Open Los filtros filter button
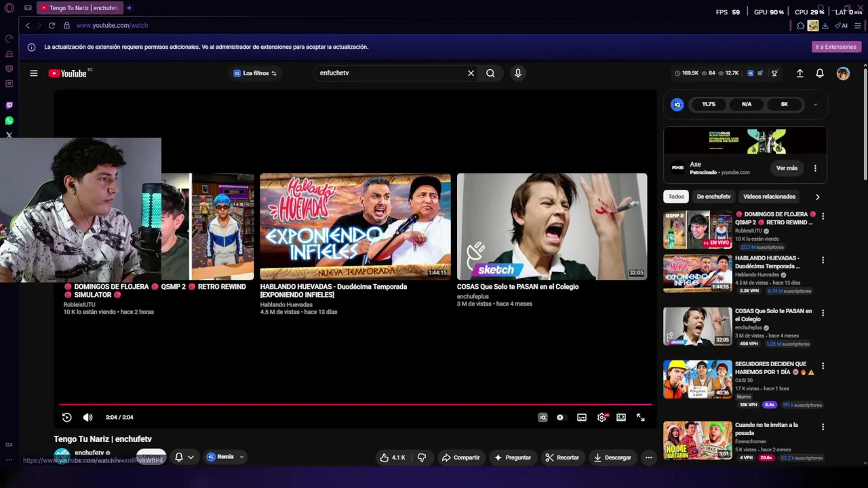 [x=255, y=73]
